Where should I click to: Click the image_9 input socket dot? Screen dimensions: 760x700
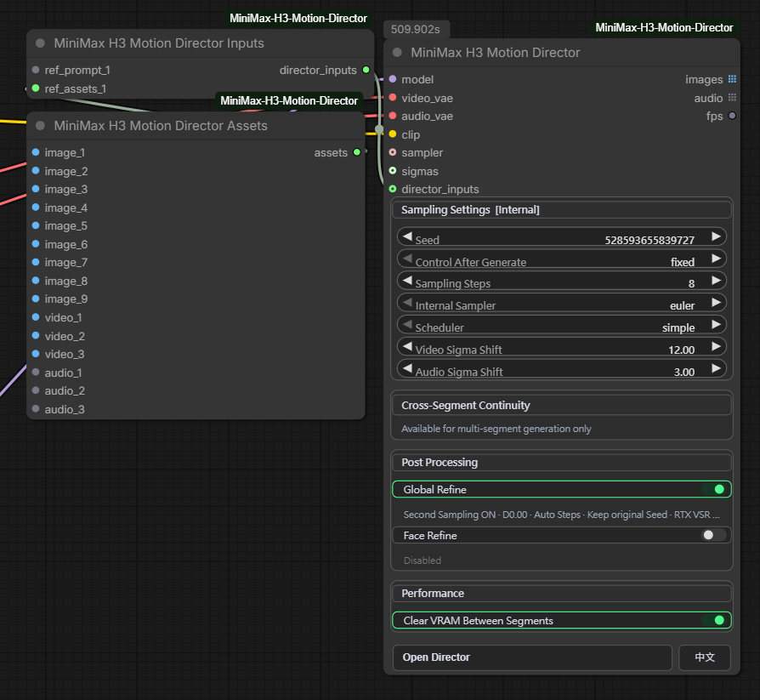point(36,299)
